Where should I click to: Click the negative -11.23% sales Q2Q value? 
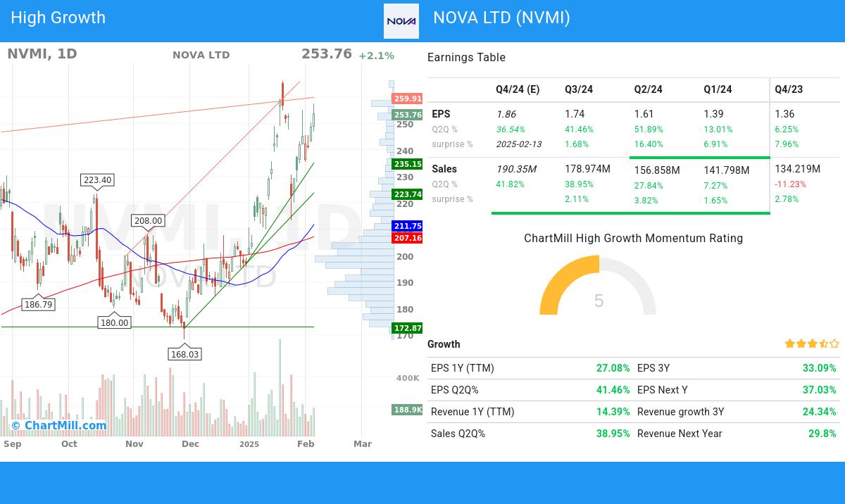coord(791,184)
